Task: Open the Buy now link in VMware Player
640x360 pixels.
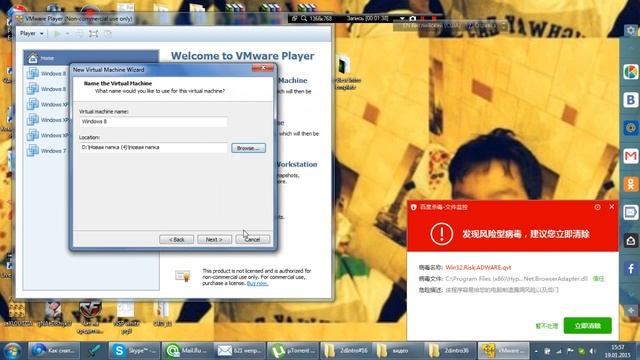Action: [x=258, y=283]
